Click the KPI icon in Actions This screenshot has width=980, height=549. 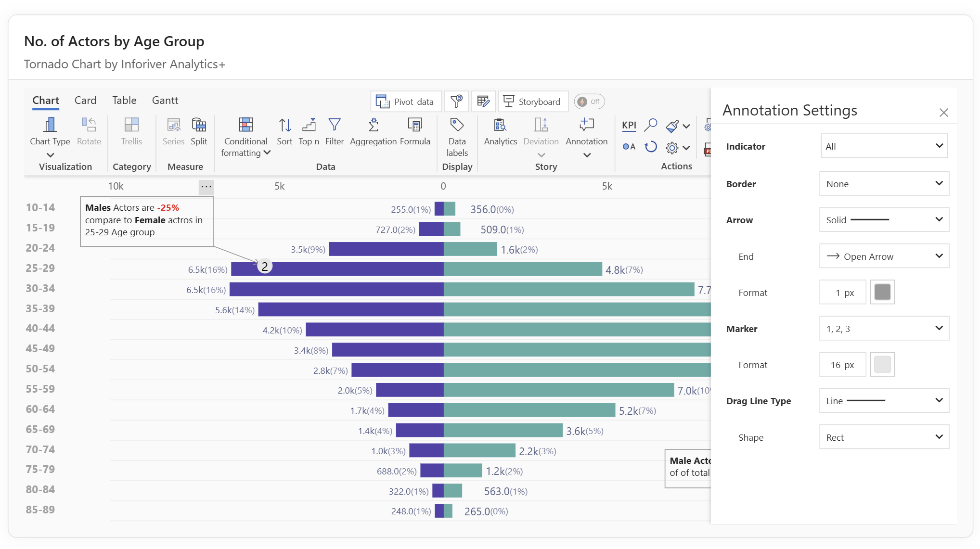(629, 125)
